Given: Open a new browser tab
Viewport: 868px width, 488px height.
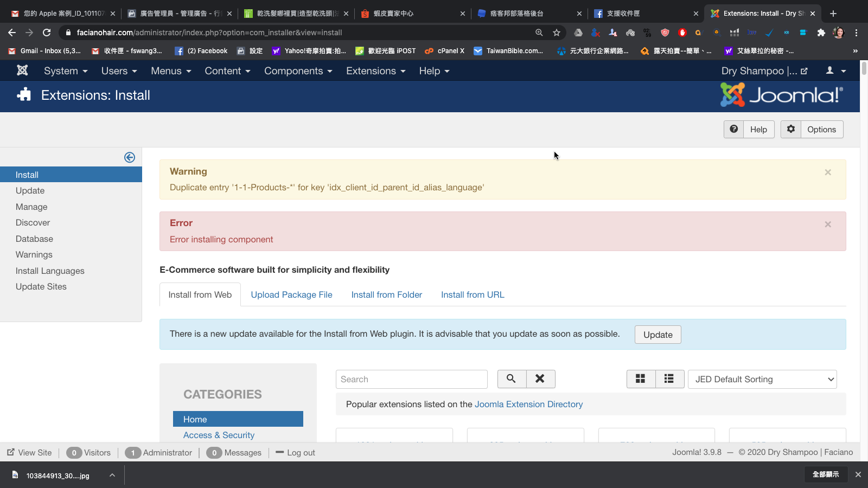Looking at the screenshot, I should (x=833, y=14).
